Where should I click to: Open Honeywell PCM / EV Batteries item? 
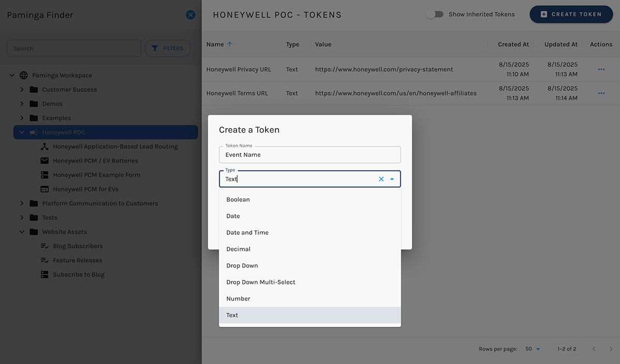pyautogui.click(x=96, y=161)
